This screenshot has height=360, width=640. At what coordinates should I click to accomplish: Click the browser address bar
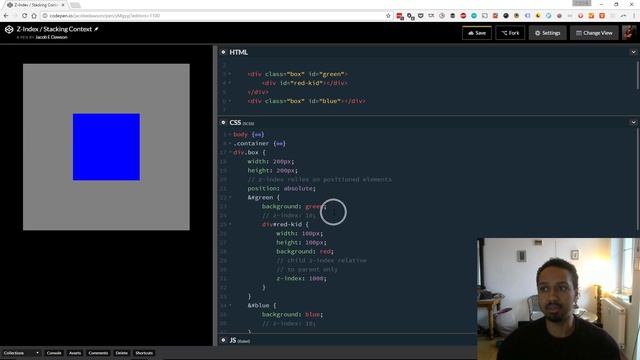[x=212, y=16]
